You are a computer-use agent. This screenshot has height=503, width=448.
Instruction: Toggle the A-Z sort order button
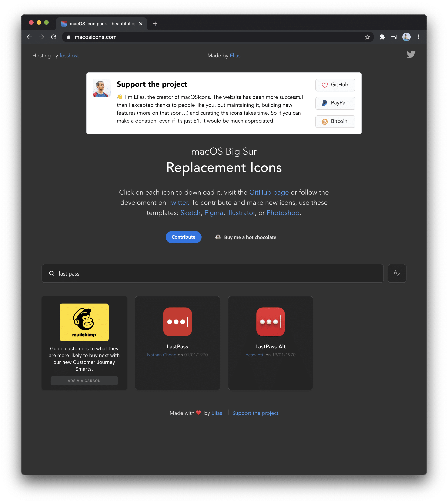397,273
